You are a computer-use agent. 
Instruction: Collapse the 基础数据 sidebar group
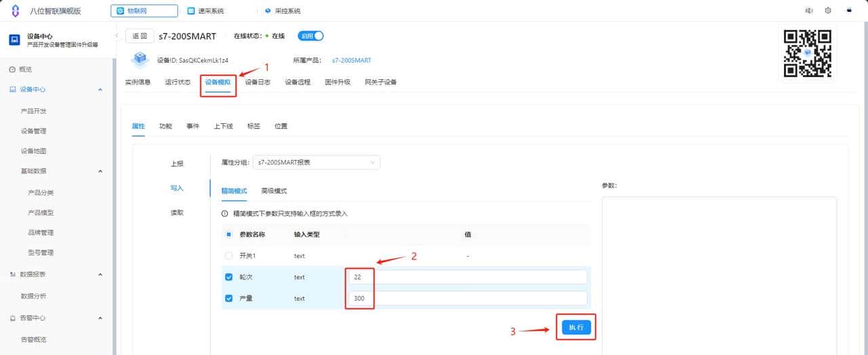[100, 171]
